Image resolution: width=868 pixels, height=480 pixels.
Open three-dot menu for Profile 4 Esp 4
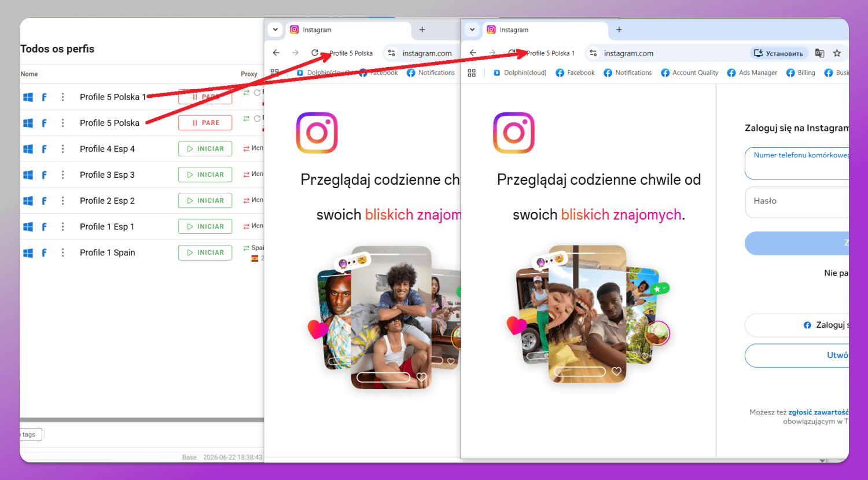click(x=63, y=149)
